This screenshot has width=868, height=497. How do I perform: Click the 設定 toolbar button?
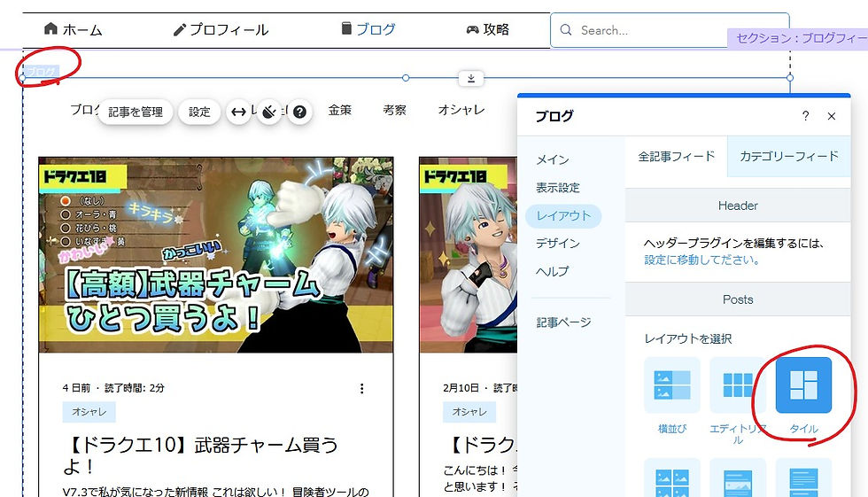click(x=199, y=113)
